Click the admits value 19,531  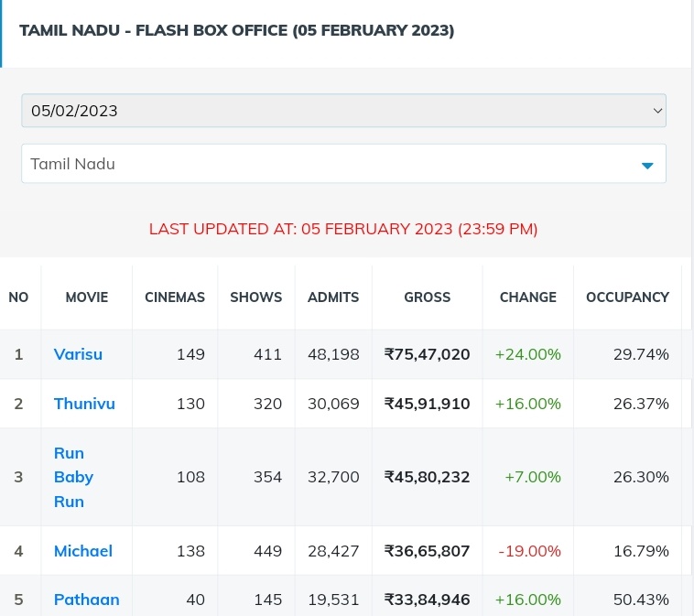[333, 600]
